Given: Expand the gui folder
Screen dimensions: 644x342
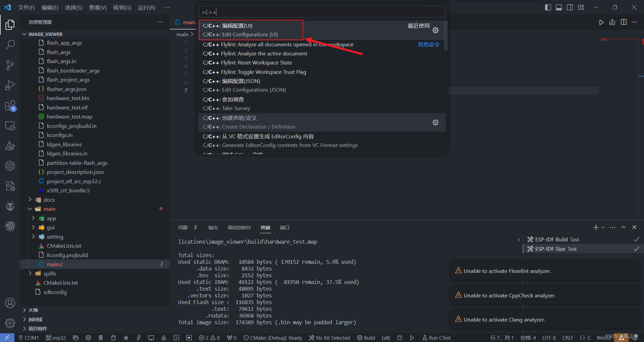Looking at the screenshot, I should (33, 227).
